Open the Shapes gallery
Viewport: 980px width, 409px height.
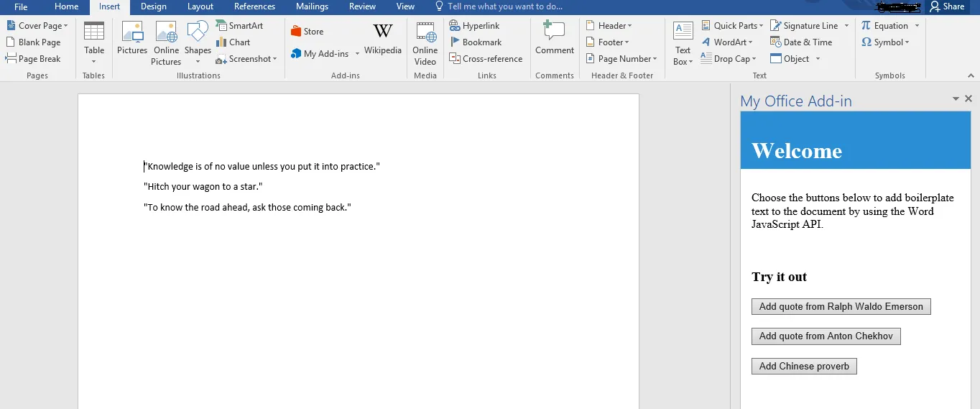[x=198, y=42]
